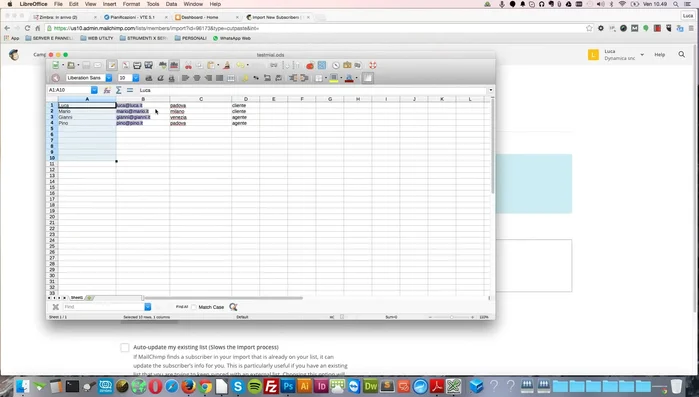Viewport: 699px width, 397px height.
Task: Insert a hyperlink via the toolbar icon
Action: [x=274, y=65]
